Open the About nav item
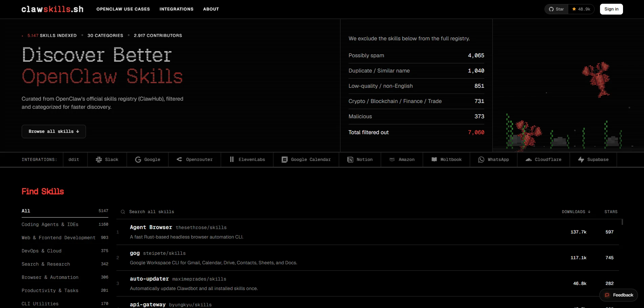 click(x=211, y=9)
